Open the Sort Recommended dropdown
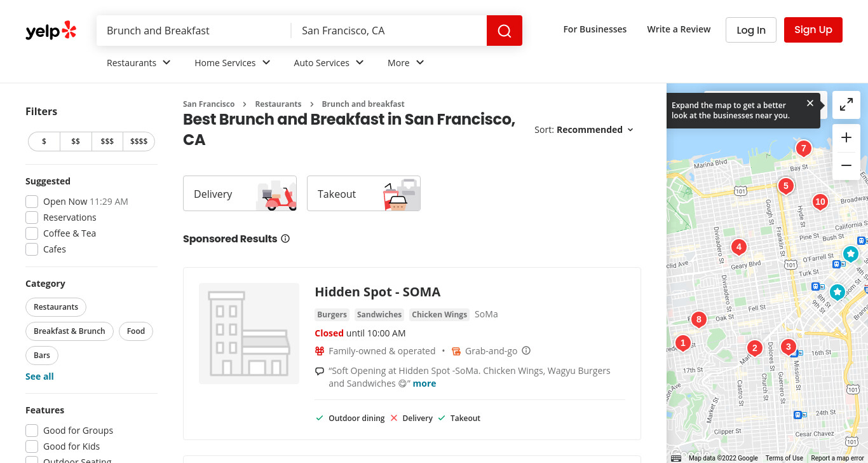Screen dimensions: 868x463 click(x=584, y=130)
